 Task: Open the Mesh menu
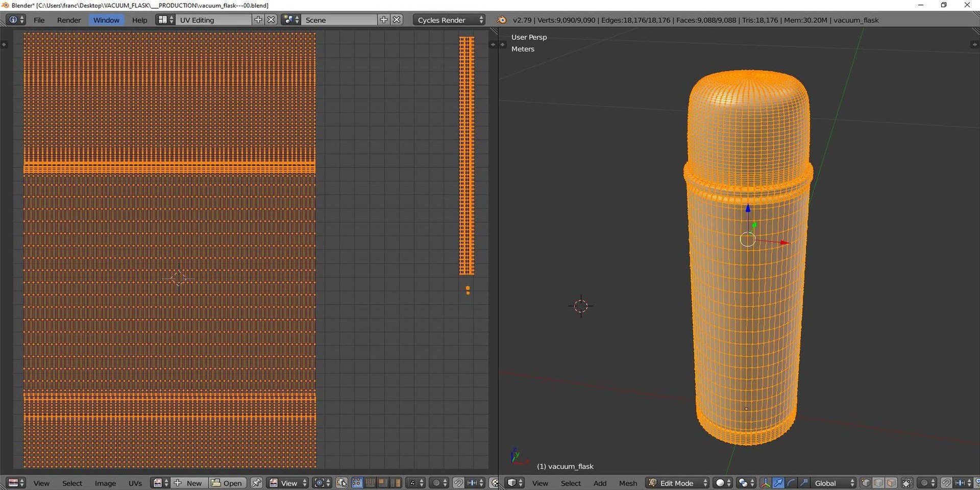tap(628, 483)
